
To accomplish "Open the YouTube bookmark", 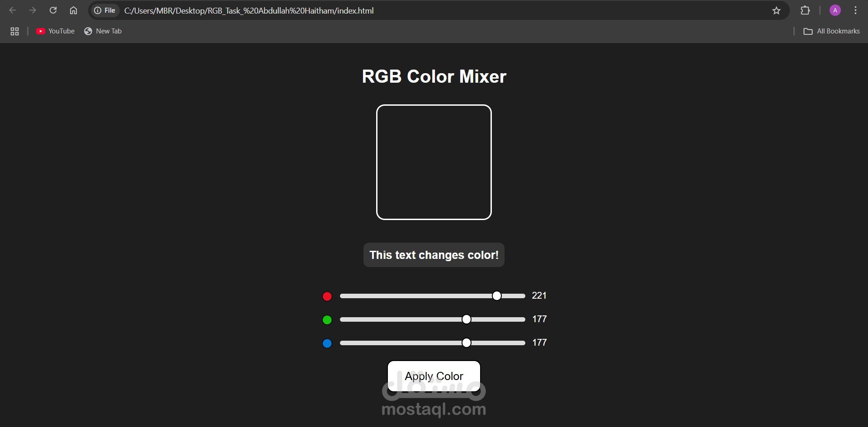I will [x=55, y=31].
